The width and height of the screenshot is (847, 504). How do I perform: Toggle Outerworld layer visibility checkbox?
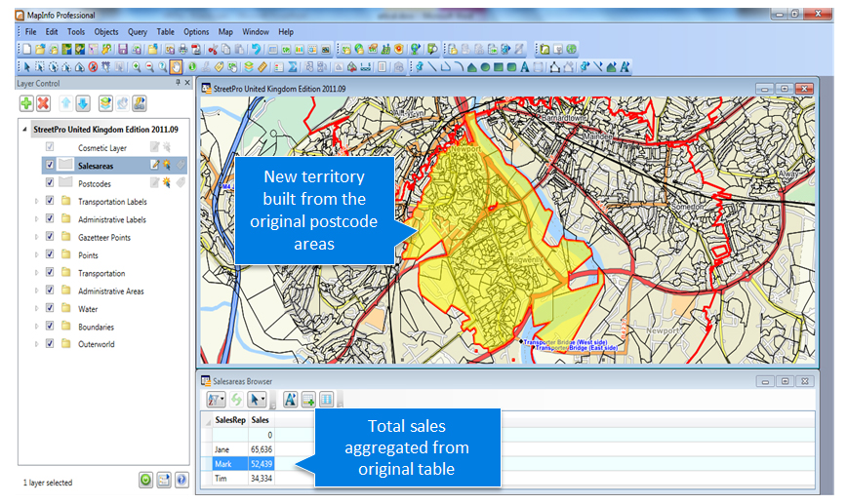50,343
